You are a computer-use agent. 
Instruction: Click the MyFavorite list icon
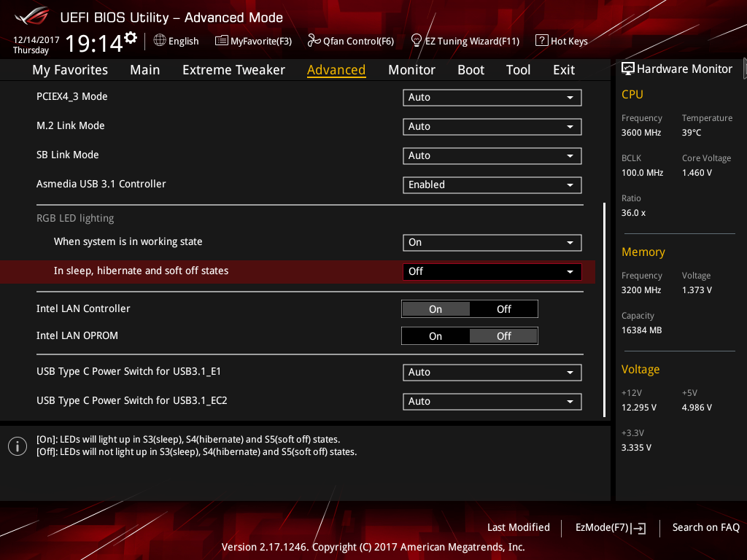[x=222, y=41]
